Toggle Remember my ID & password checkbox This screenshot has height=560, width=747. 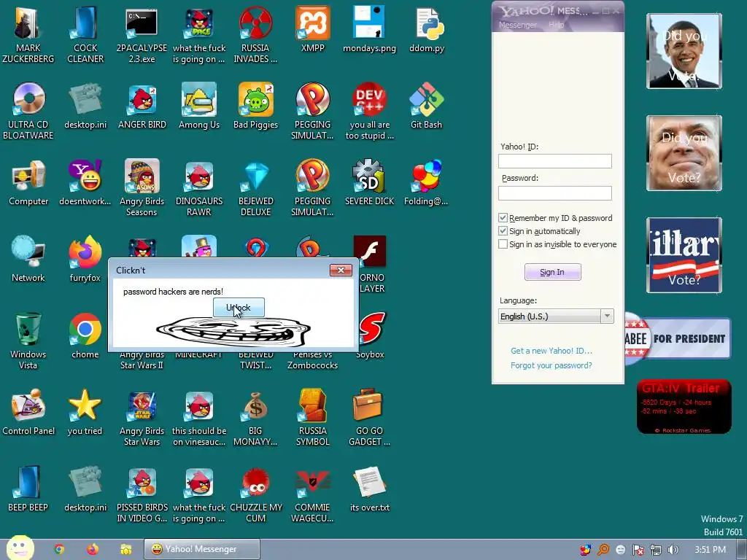click(x=503, y=217)
